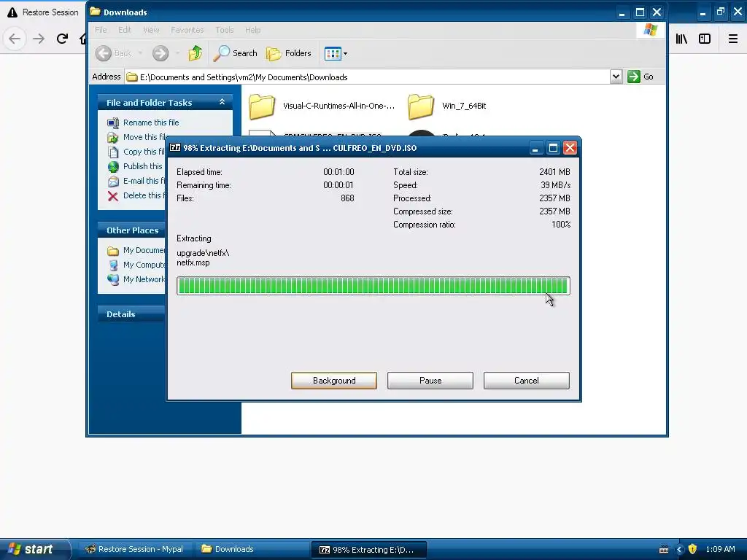Click the Address bar path field
Image resolution: width=747 pixels, height=560 pixels.
(368, 77)
